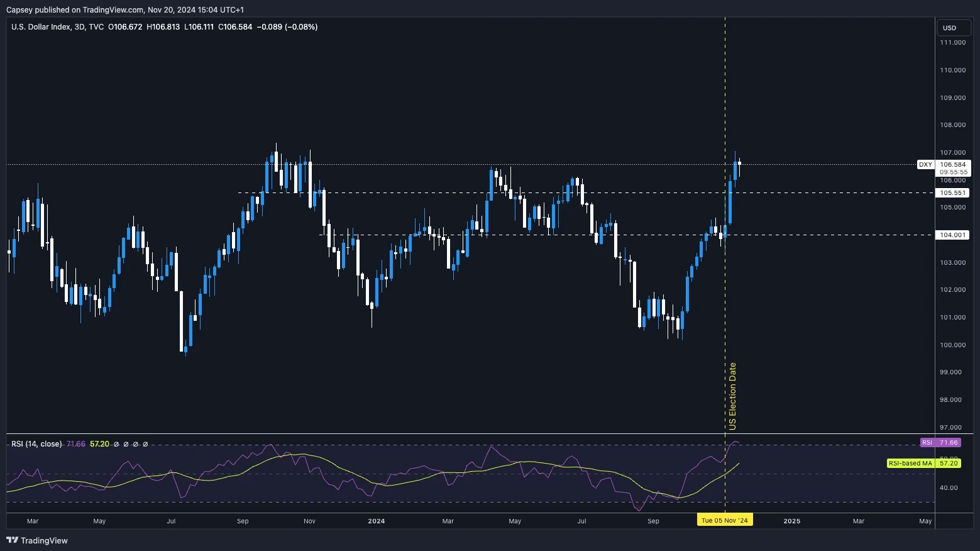Click the purple RSI 71.66 badge on right scale
The height and width of the screenshot is (551, 980).
[x=940, y=442]
